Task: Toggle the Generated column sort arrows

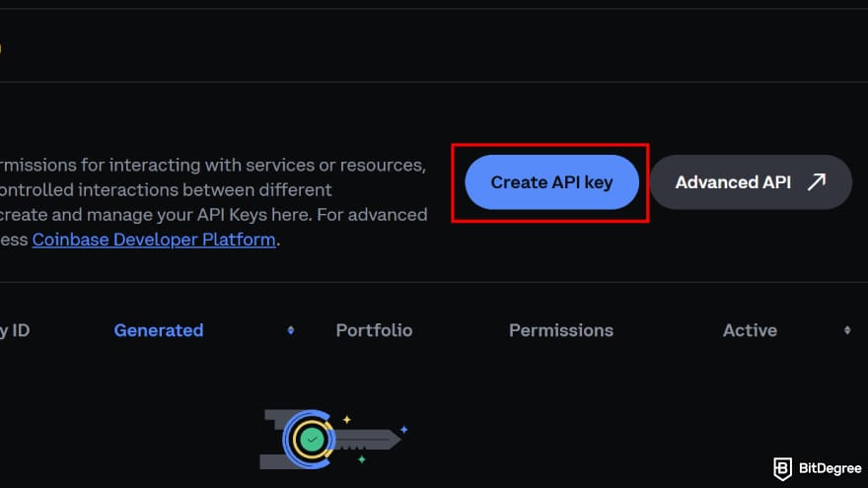Action: pyautogui.click(x=291, y=330)
